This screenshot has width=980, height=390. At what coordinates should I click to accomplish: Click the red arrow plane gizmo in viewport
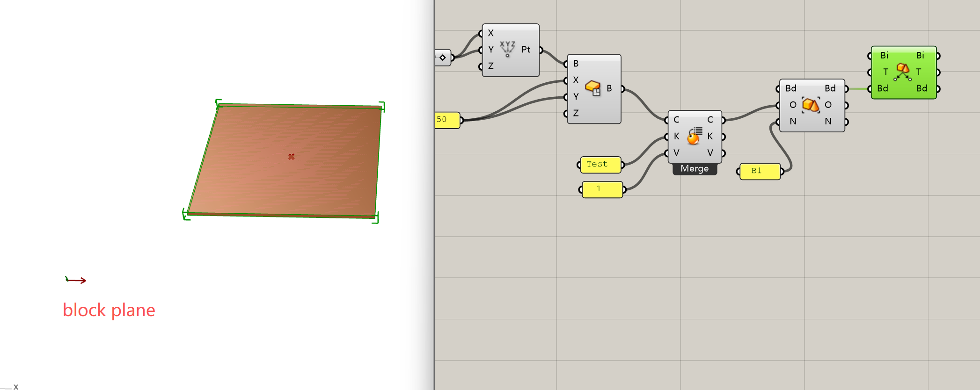76,280
